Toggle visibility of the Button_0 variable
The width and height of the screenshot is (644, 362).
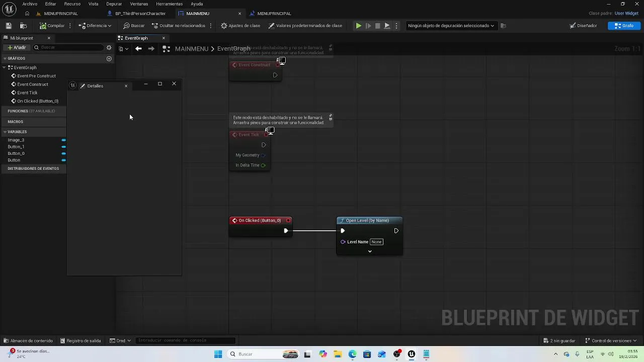coord(63,153)
